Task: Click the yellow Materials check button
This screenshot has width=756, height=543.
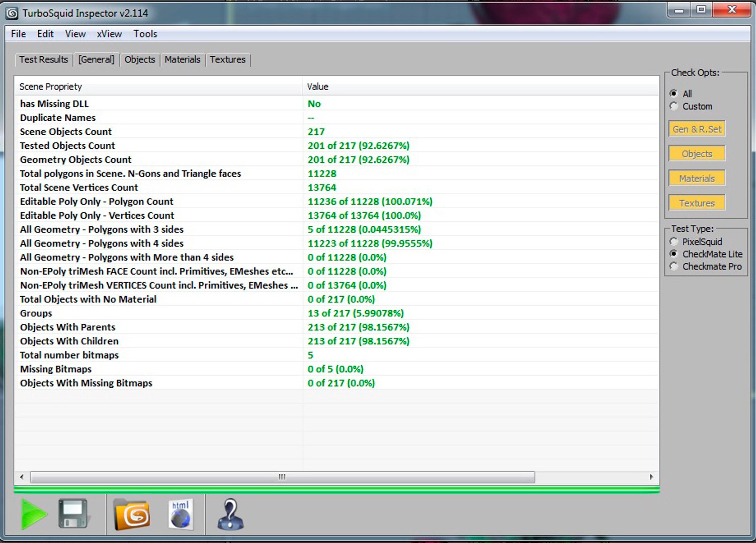Action: click(697, 178)
